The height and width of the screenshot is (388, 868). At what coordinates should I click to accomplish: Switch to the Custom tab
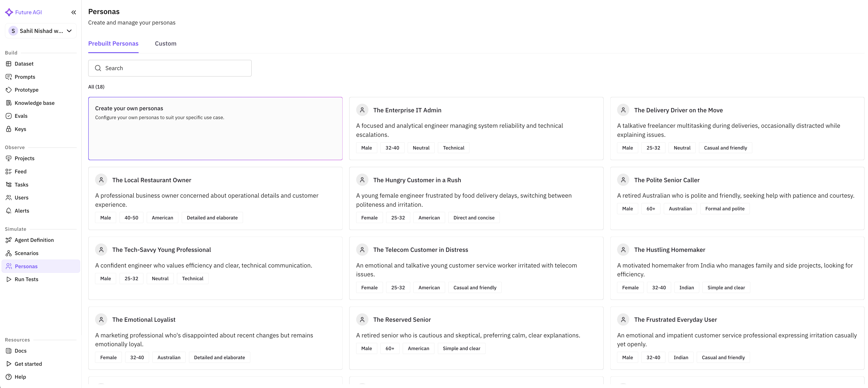165,44
